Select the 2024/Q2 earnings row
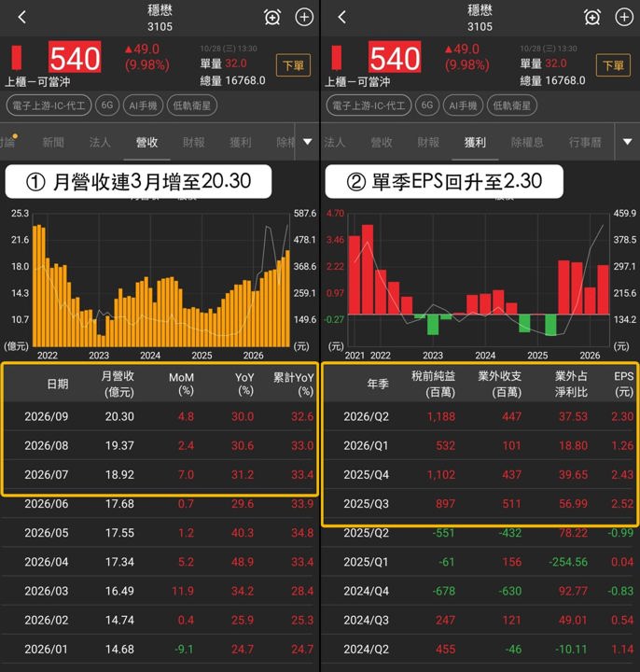This screenshot has height=672, width=640. pyautogui.click(x=480, y=650)
